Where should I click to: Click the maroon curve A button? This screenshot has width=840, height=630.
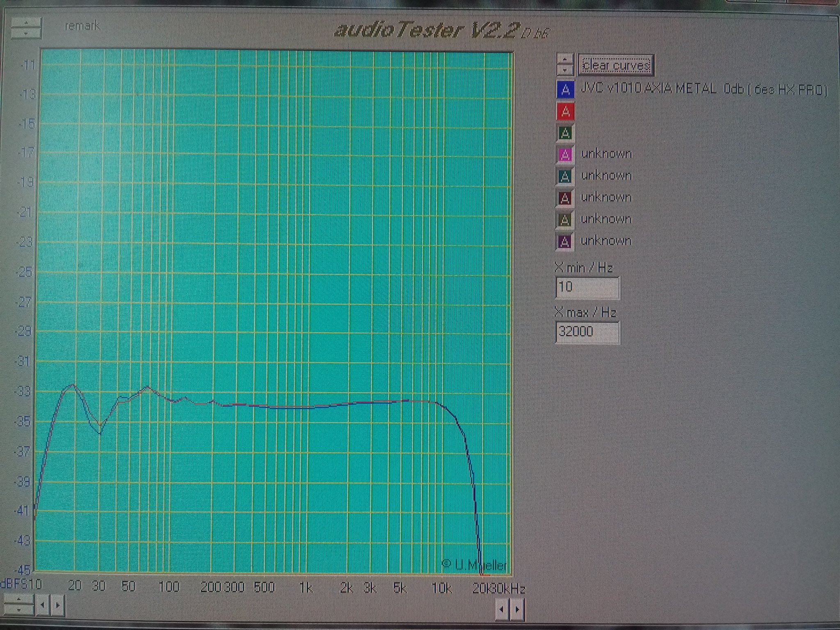tap(565, 198)
